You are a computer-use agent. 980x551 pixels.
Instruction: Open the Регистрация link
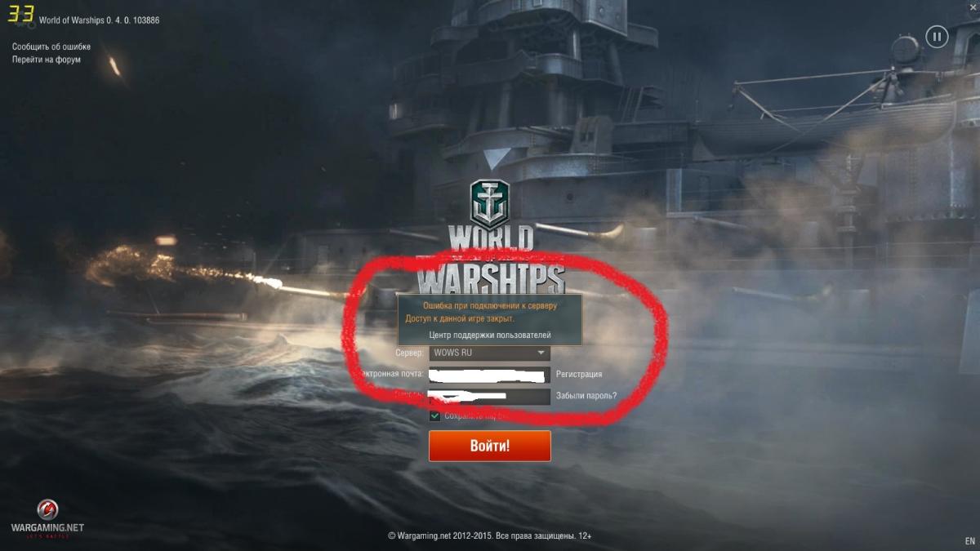tap(579, 374)
